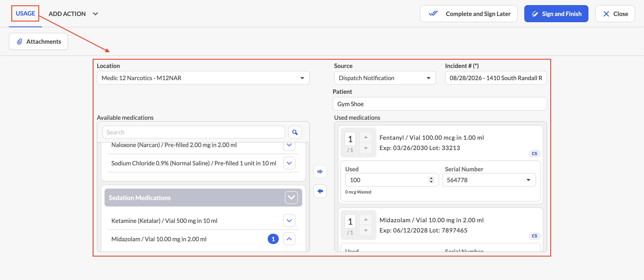Select Sodium Chloride 0.9% (Normal Saline) medication

(194, 163)
